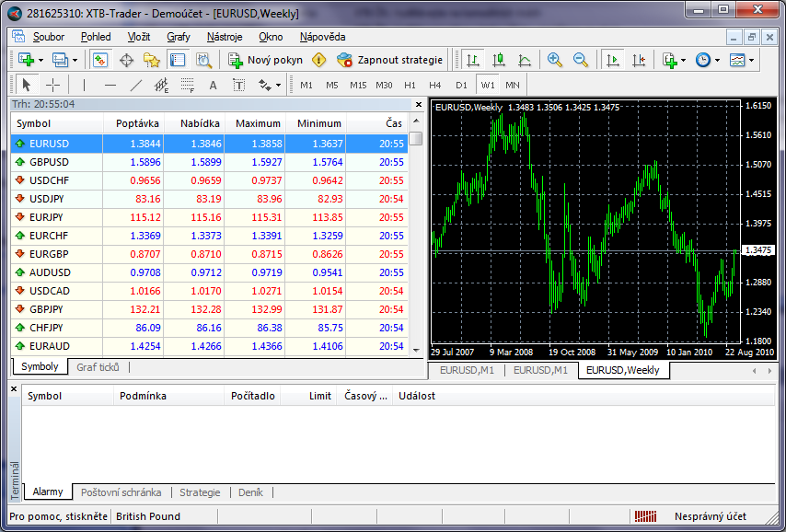Open the Nástroje menu
The width and height of the screenshot is (786, 532).
tap(225, 37)
